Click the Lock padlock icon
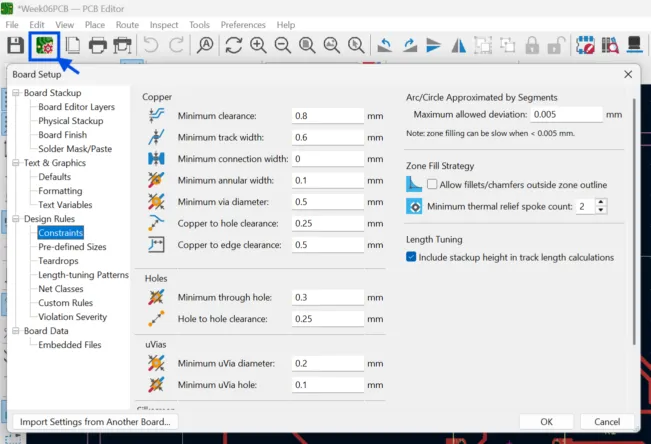The height and width of the screenshot is (444, 651). click(532, 45)
